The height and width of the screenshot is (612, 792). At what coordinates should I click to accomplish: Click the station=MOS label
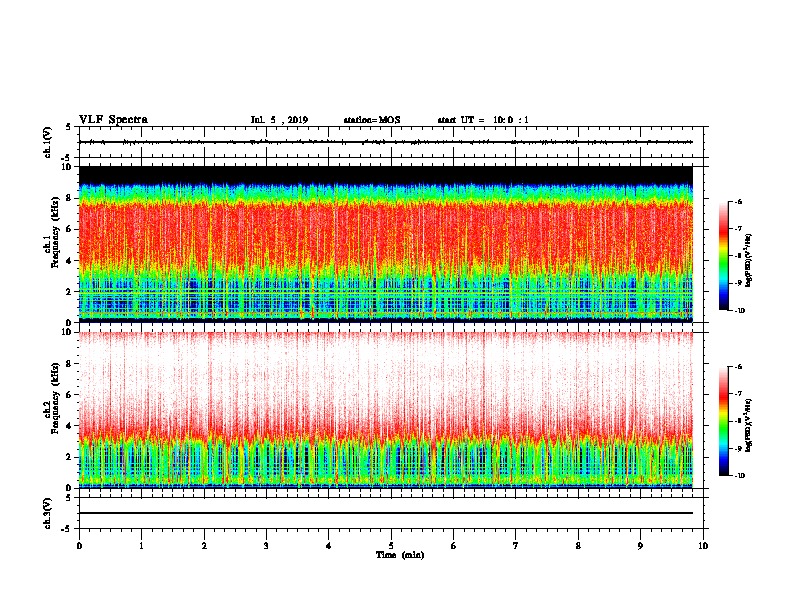pyautogui.click(x=372, y=120)
